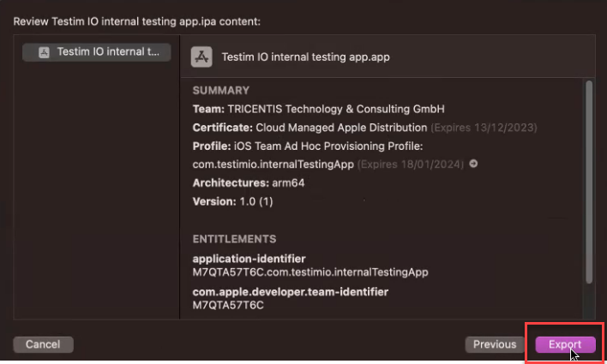Click the ENTITLEMENTS section heading

[x=234, y=239]
